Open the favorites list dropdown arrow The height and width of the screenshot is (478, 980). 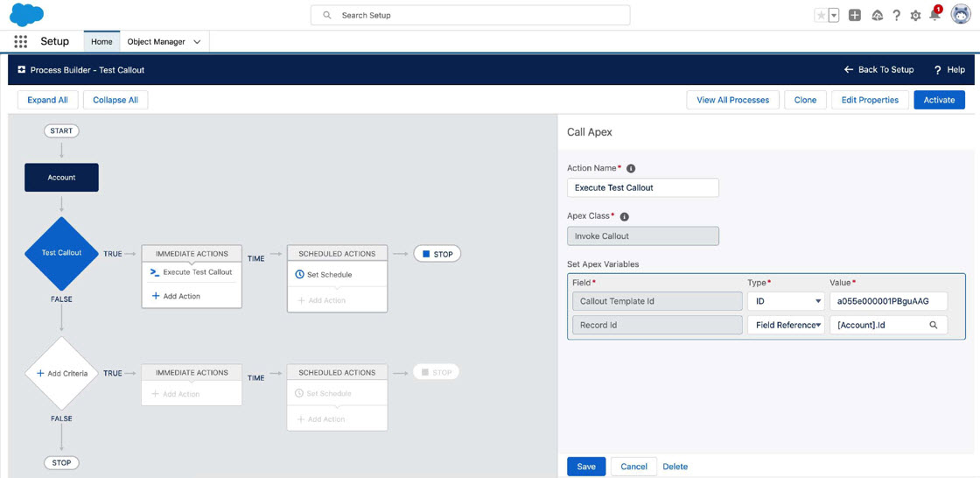[834, 16]
